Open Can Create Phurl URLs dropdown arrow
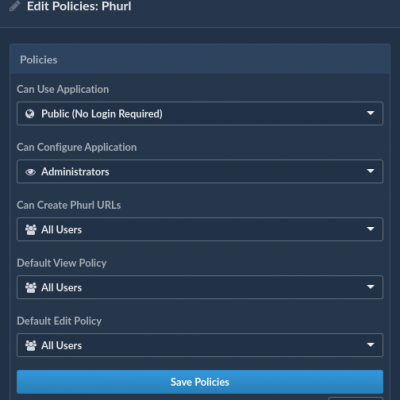The height and width of the screenshot is (400, 400). [370, 229]
